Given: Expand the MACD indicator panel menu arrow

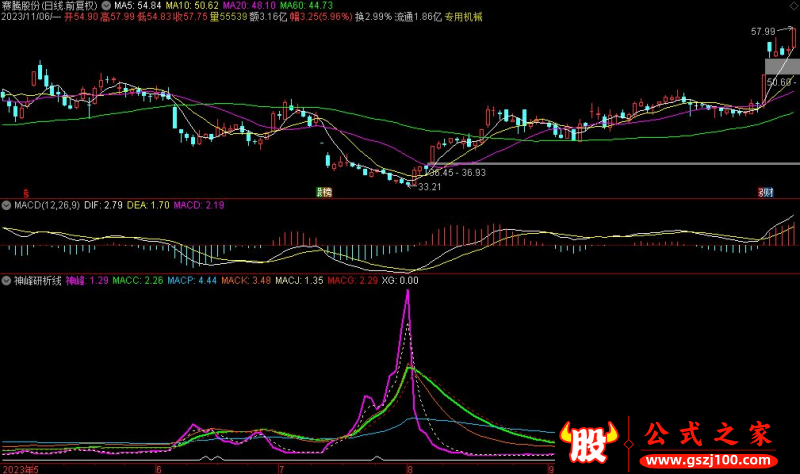Looking at the screenshot, I should point(6,205).
